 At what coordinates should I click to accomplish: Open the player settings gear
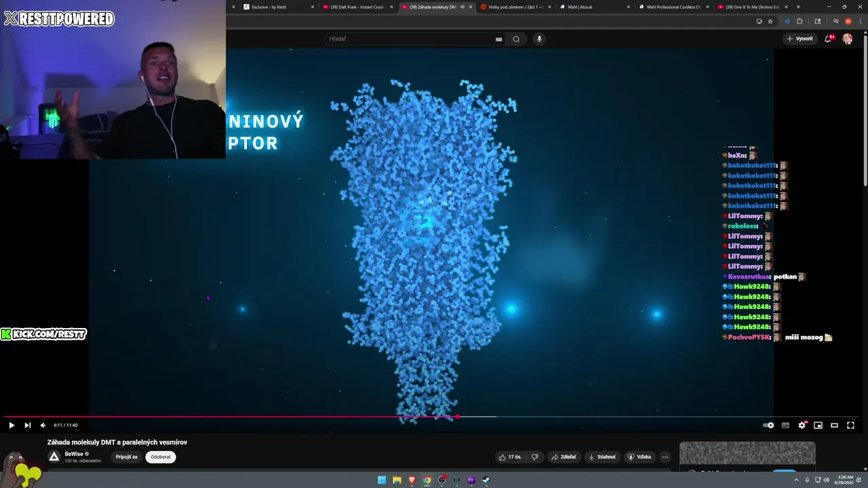[x=802, y=425]
